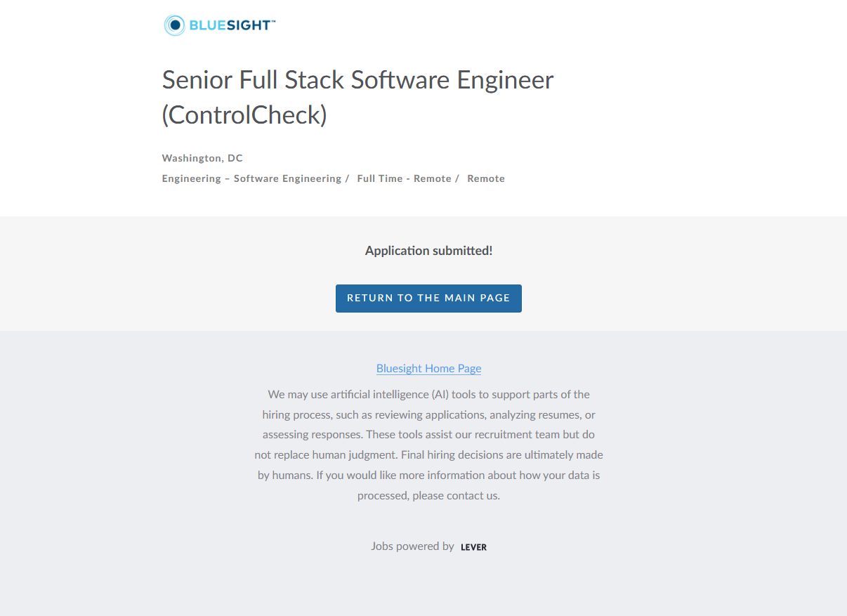The width and height of the screenshot is (847, 616).
Task: Click Engineering – Software Engineering department label
Action: (x=251, y=178)
